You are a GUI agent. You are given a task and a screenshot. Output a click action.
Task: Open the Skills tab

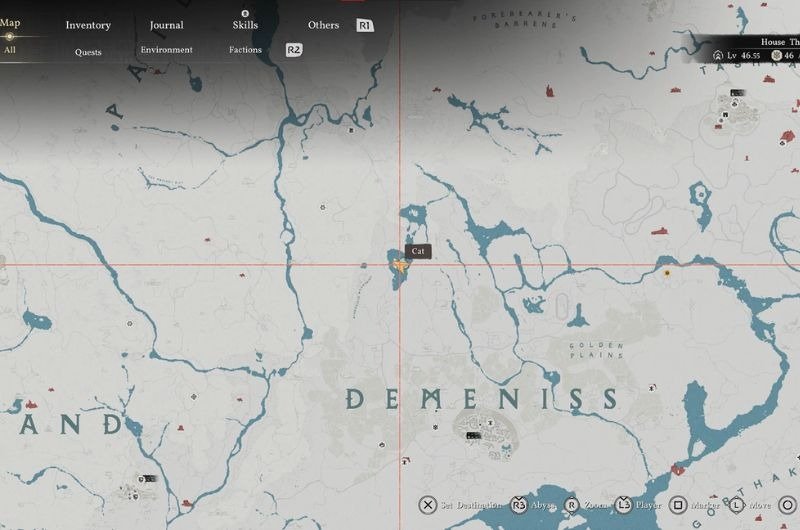pos(244,25)
